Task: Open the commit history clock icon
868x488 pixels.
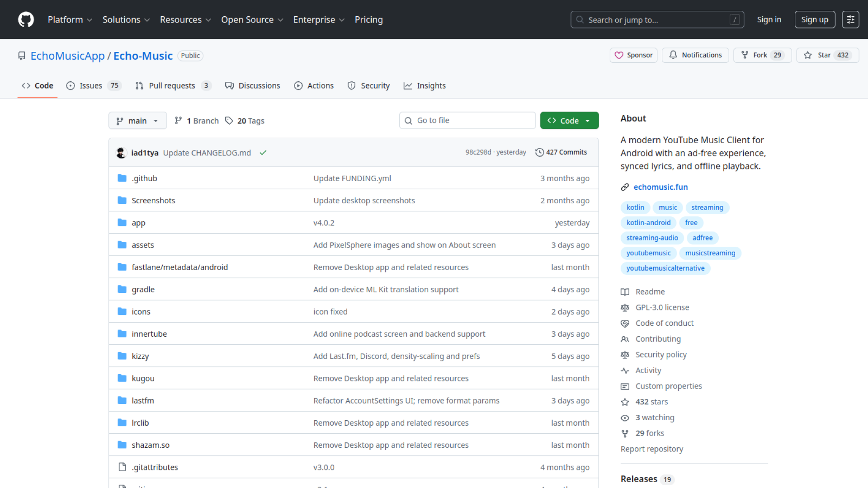Action: coord(539,152)
